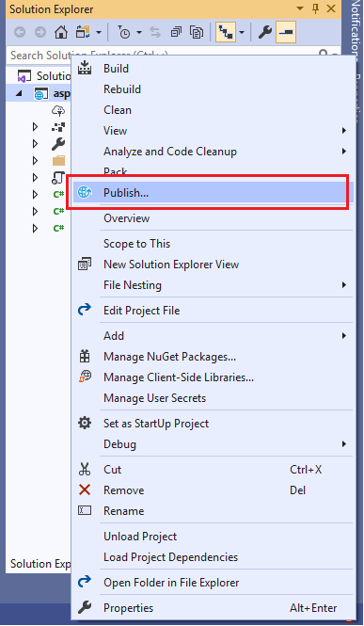
Task: Click the pin Auto Hide icon
Action: pyautogui.click(x=315, y=8)
